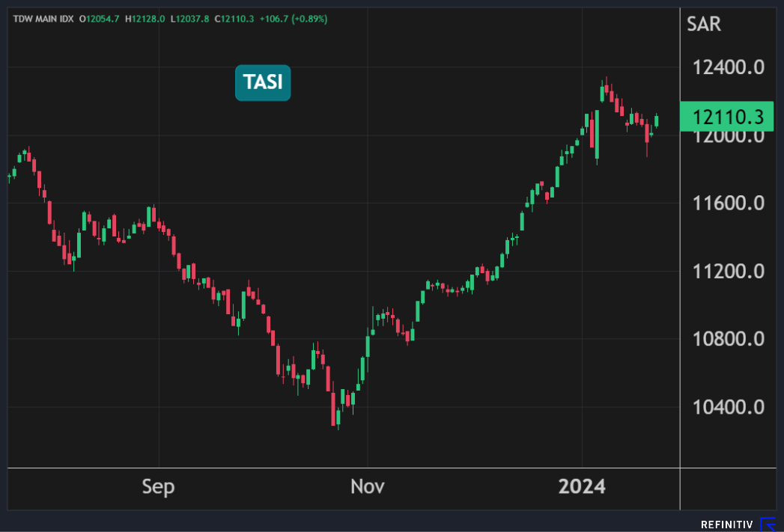
Task: Click the 2024 label on time axis
Action: [x=582, y=487]
